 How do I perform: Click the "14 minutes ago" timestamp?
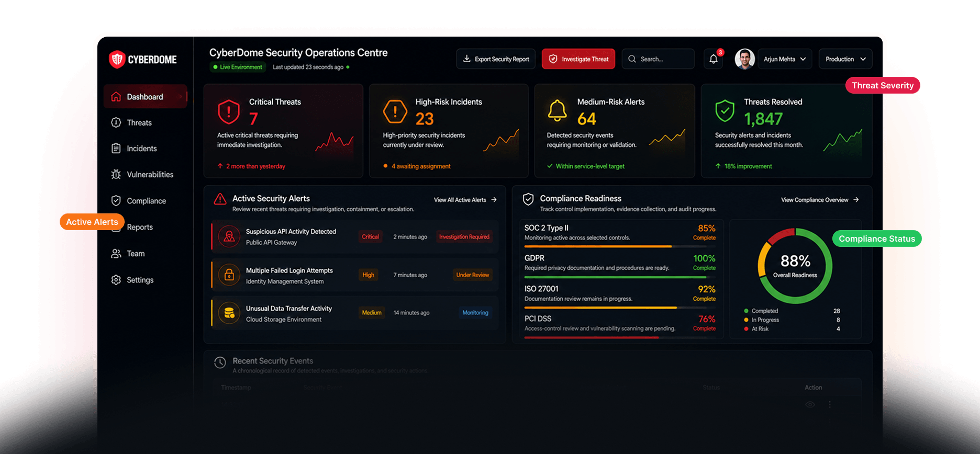411,313
